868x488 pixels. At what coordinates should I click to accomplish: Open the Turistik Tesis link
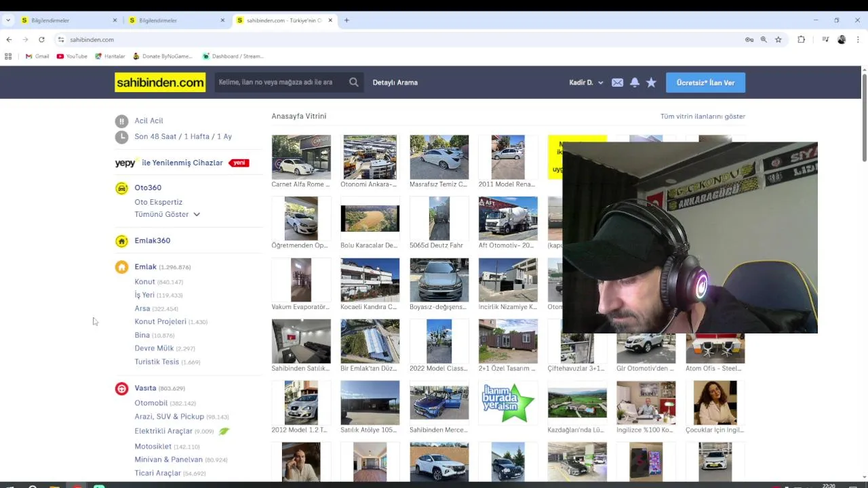pos(157,362)
